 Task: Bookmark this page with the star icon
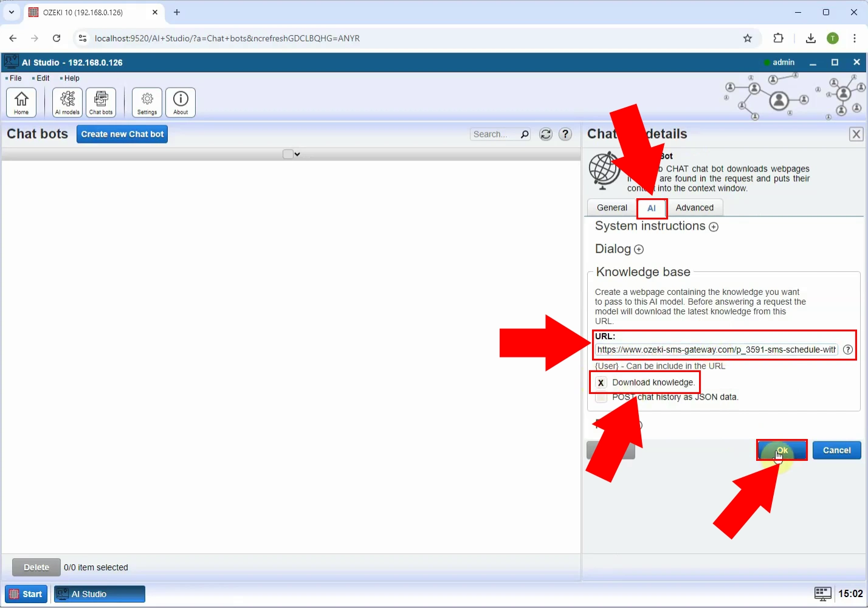point(748,38)
